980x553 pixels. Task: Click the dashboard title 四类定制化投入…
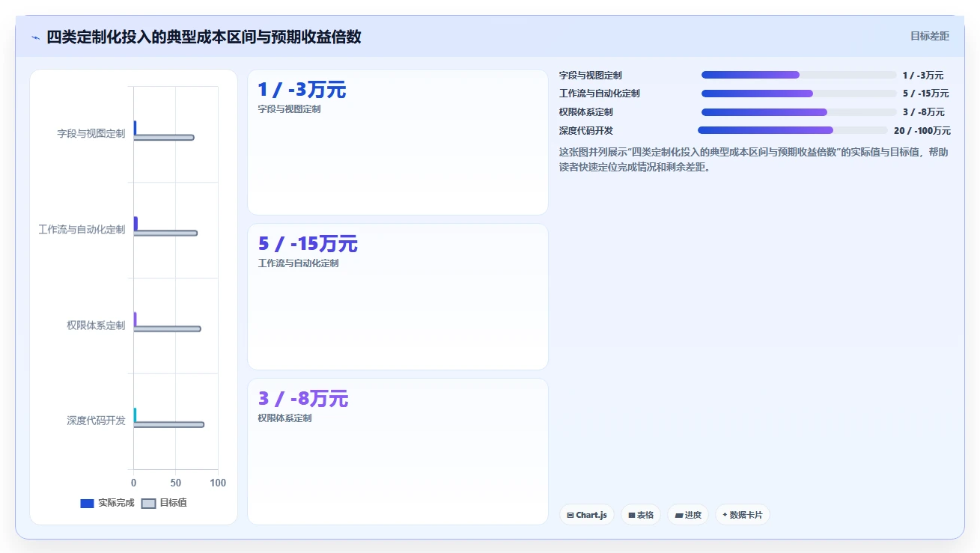[204, 37]
